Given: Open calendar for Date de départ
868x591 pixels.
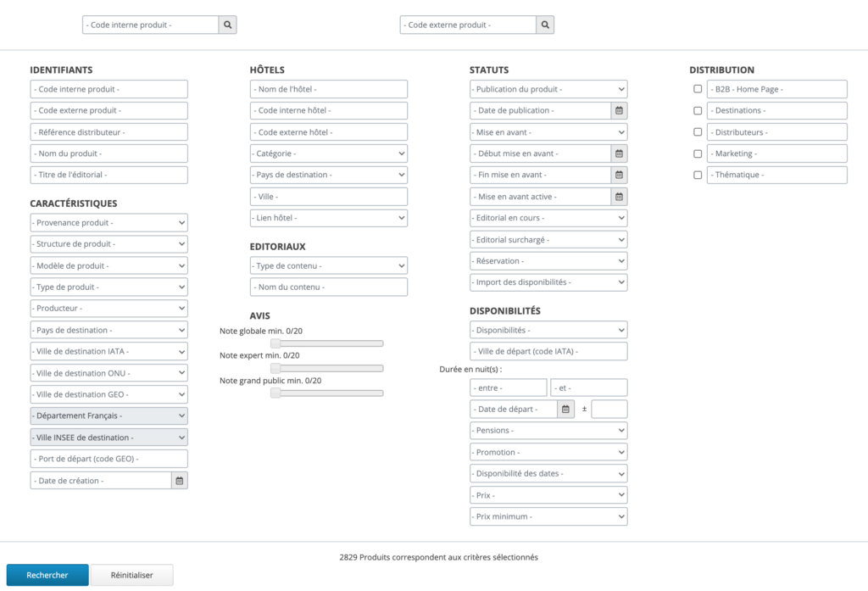Looking at the screenshot, I should pyautogui.click(x=565, y=410).
